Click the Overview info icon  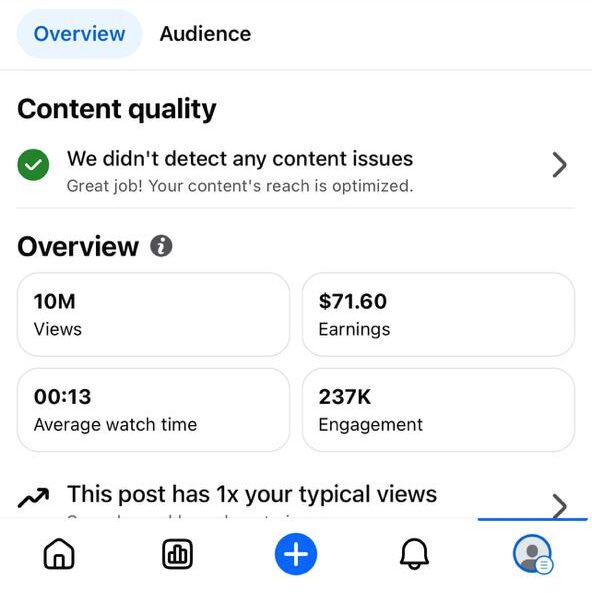point(161,246)
